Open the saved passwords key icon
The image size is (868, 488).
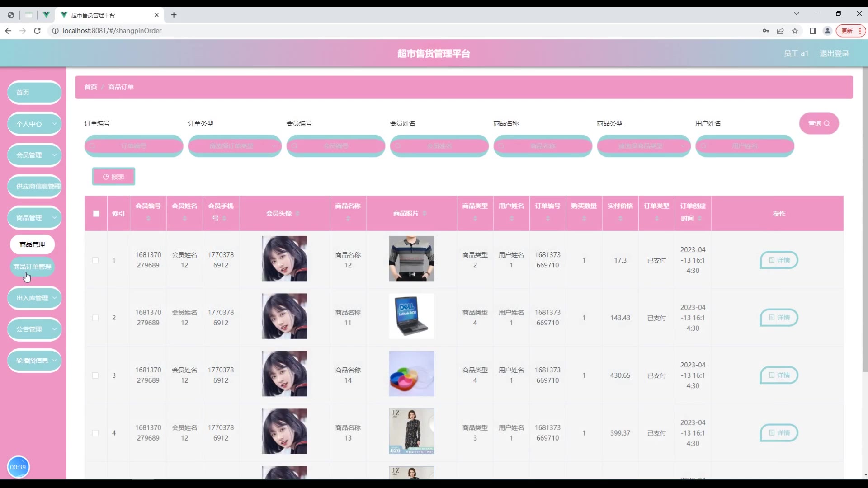[x=766, y=31]
